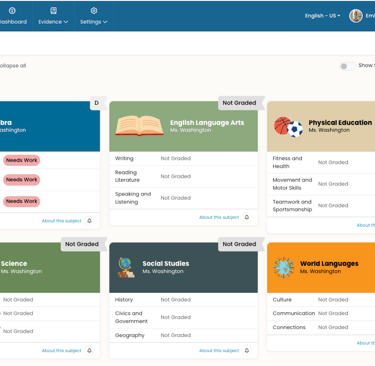This screenshot has height=366, width=375.
Task: Click bell icon in English Language Arts card
Action: click(x=247, y=217)
